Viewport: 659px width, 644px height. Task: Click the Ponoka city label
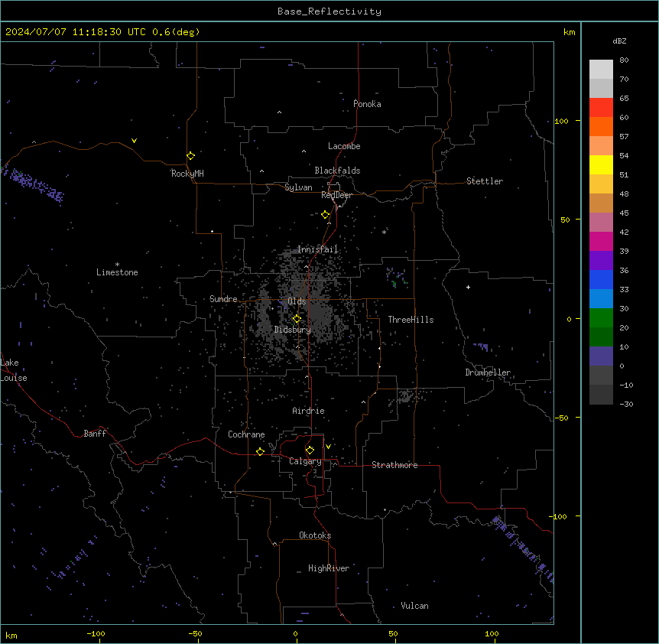pyautogui.click(x=367, y=104)
